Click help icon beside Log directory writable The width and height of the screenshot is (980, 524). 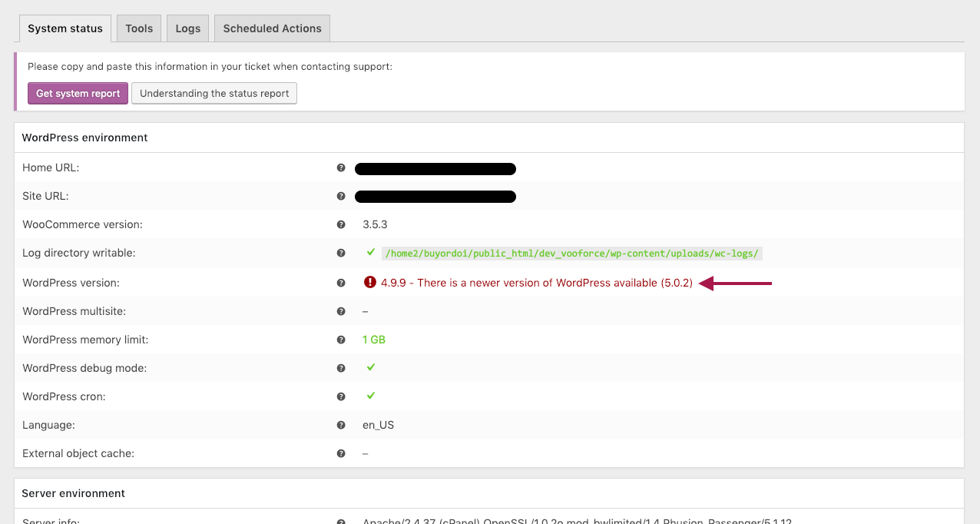click(x=341, y=253)
